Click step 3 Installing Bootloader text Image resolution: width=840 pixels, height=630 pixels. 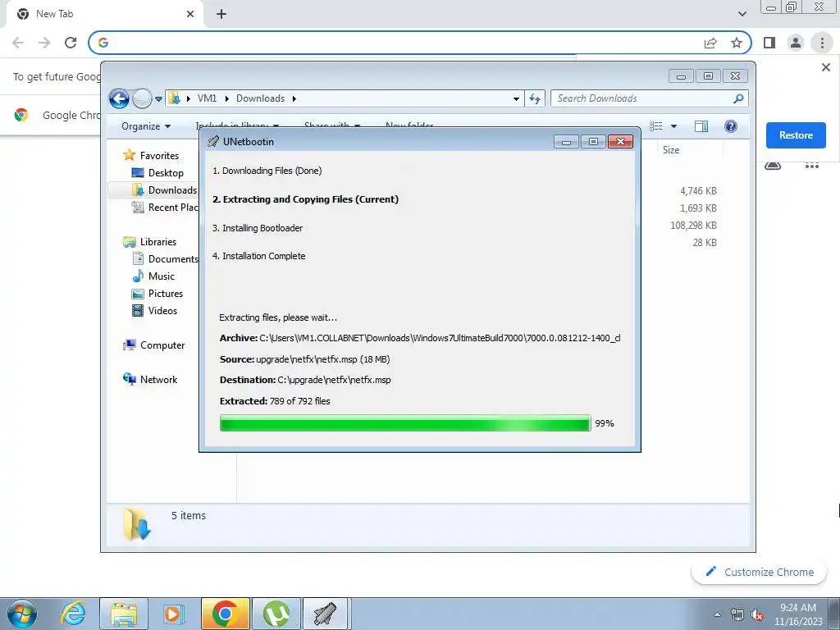[258, 228]
